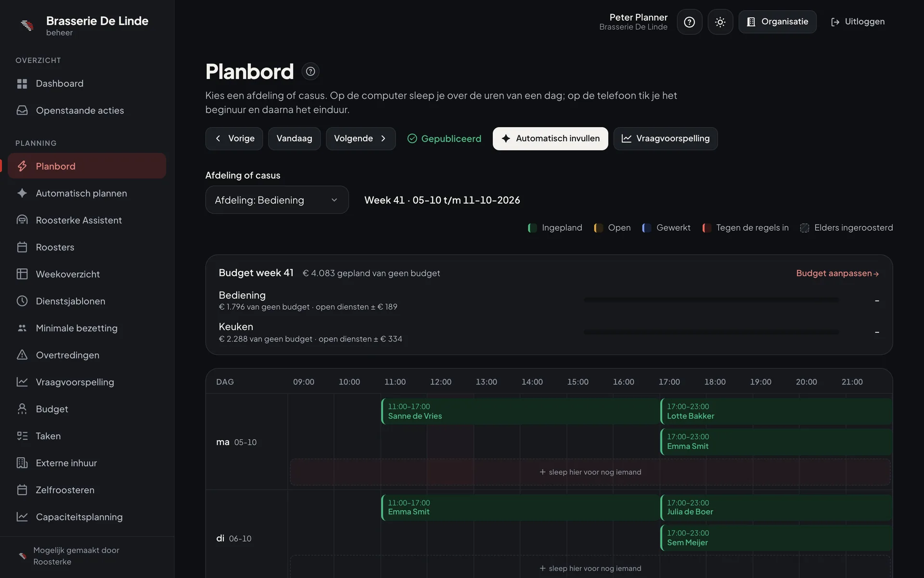This screenshot has height=578, width=924.
Task: Select Emma Smit Monday evening shift
Action: coord(776,442)
